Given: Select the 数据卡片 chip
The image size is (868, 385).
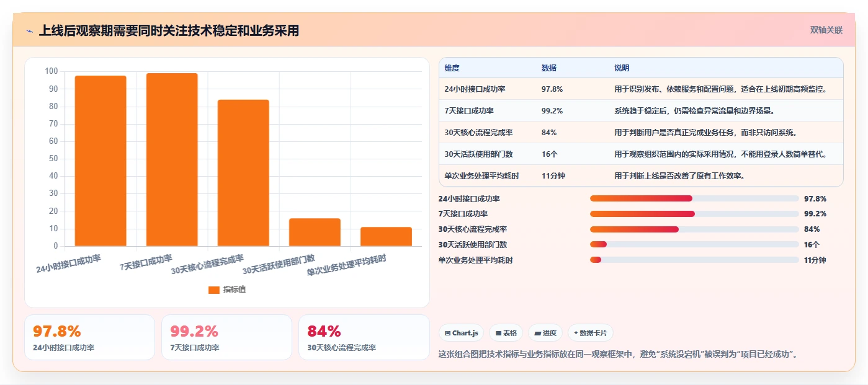Looking at the screenshot, I should 591,333.
